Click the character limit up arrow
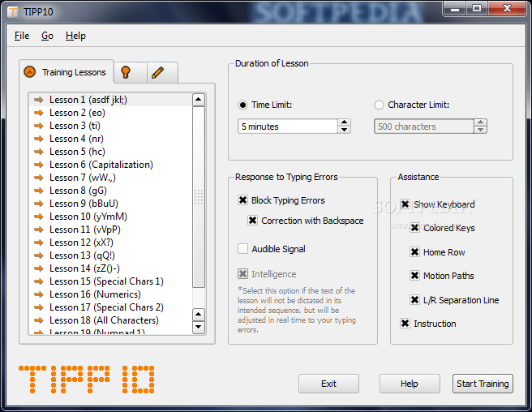The width and height of the screenshot is (532, 412). 480,122
